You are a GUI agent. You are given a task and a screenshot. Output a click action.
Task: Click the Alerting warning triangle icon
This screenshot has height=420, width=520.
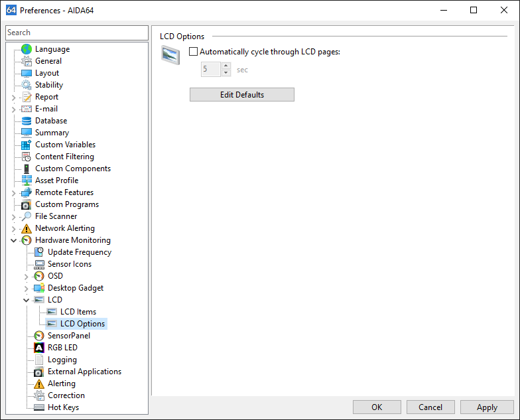point(38,384)
